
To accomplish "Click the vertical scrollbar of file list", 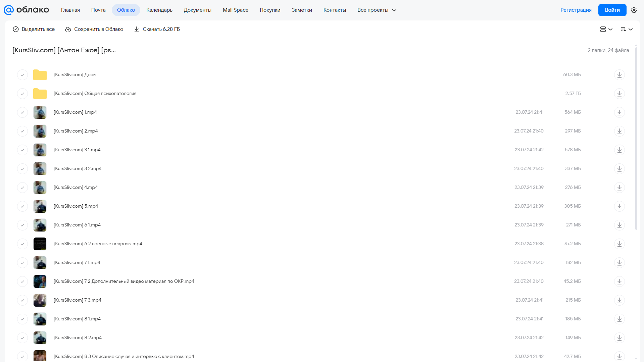I will tap(636, 138).
